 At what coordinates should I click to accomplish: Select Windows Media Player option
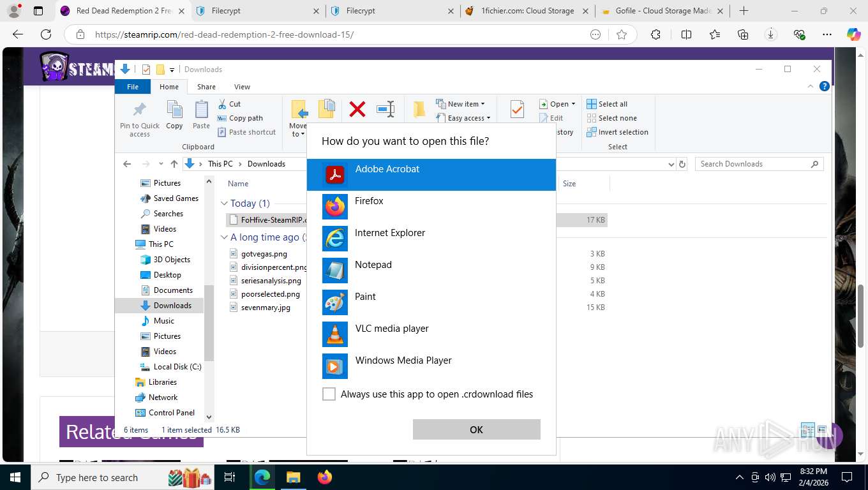431,366
